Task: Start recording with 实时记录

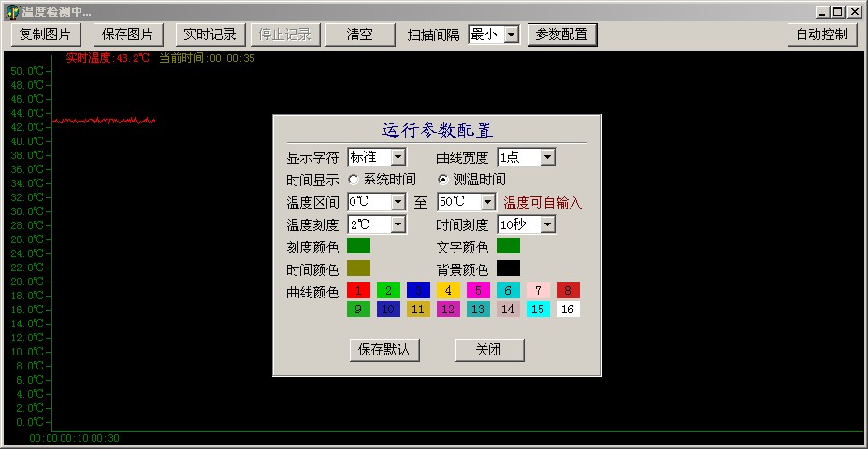Action: point(210,35)
